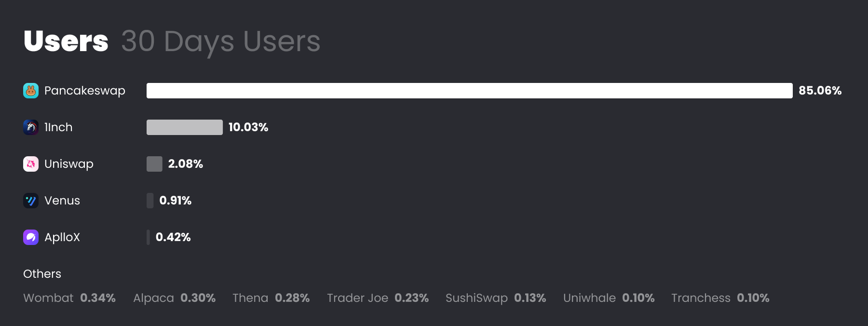868x326 pixels.
Task: Open the 1inch label
Action: pos(58,127)
